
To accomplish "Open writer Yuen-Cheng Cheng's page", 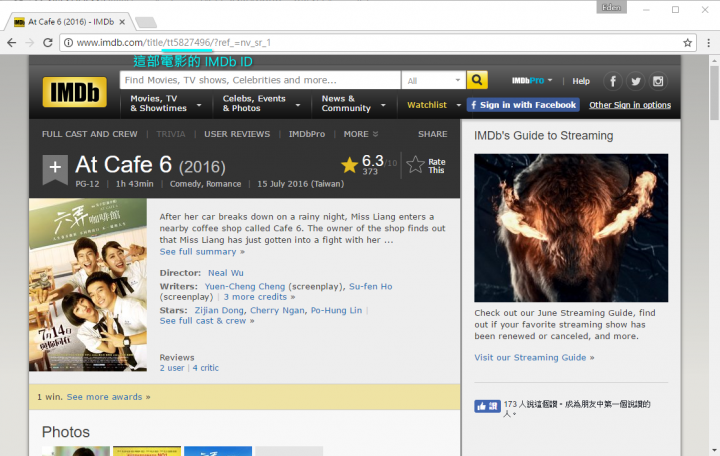I will 245,287.
